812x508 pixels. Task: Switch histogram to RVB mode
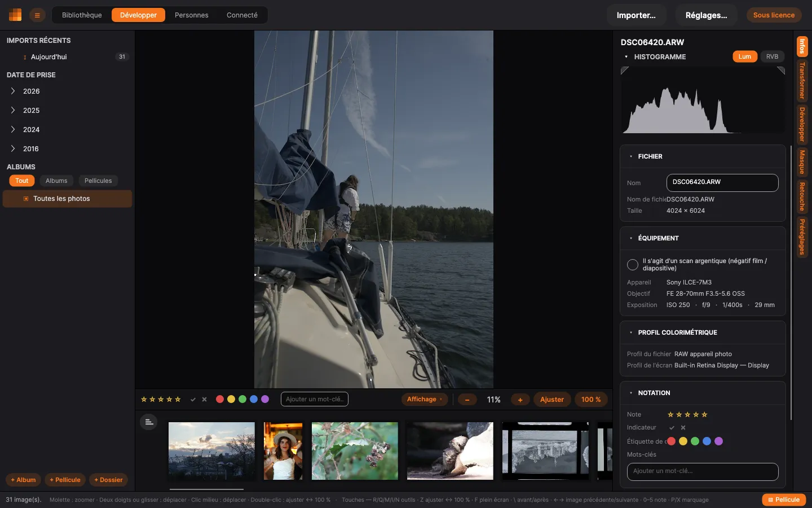point(772,56)
